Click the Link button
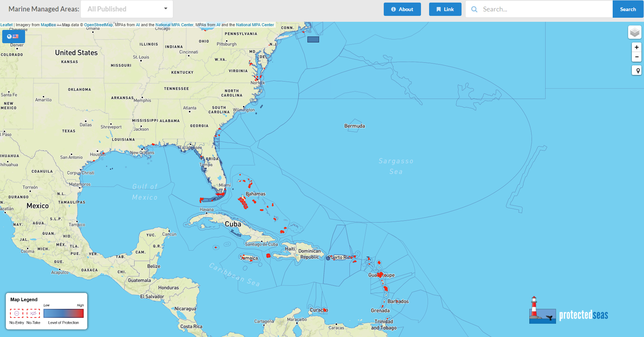 coord(445,9)
